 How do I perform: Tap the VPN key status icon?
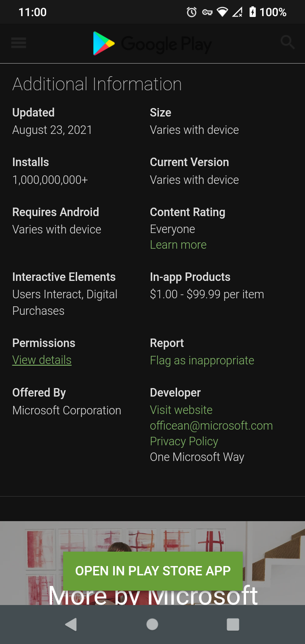pyautogui.click(x=207, y=12)
